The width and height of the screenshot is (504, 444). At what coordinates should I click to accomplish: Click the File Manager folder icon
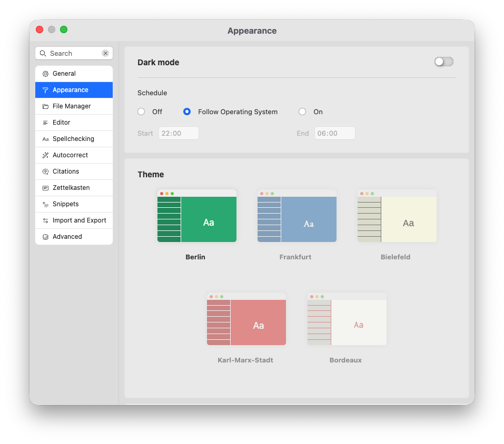pyautogui.click(x=45, y=106)
